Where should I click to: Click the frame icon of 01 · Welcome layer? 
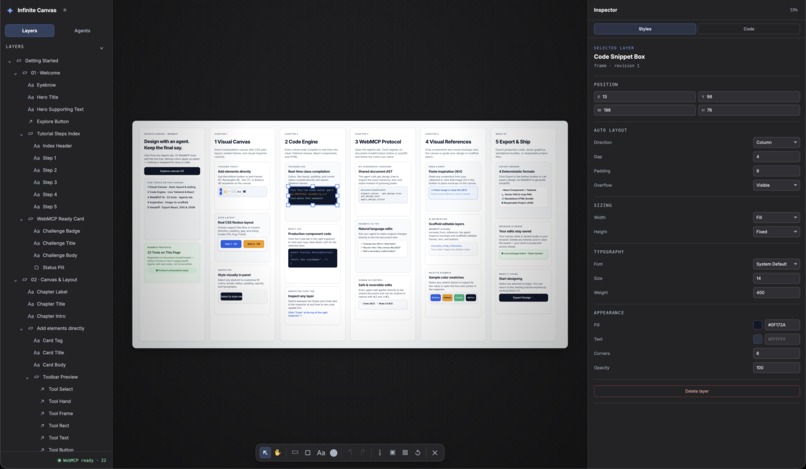pyautogui.click(x=25, y=73)
